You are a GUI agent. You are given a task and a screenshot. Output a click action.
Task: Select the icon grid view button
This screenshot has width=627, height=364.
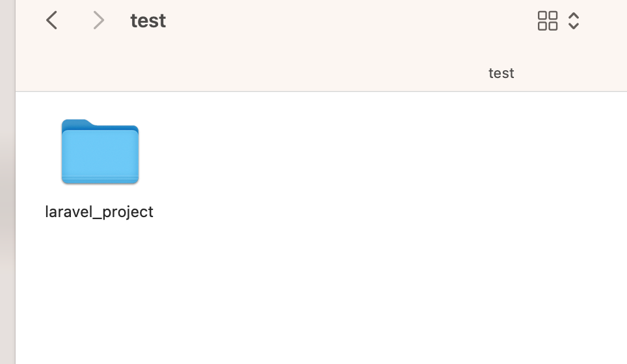[548, 21]
